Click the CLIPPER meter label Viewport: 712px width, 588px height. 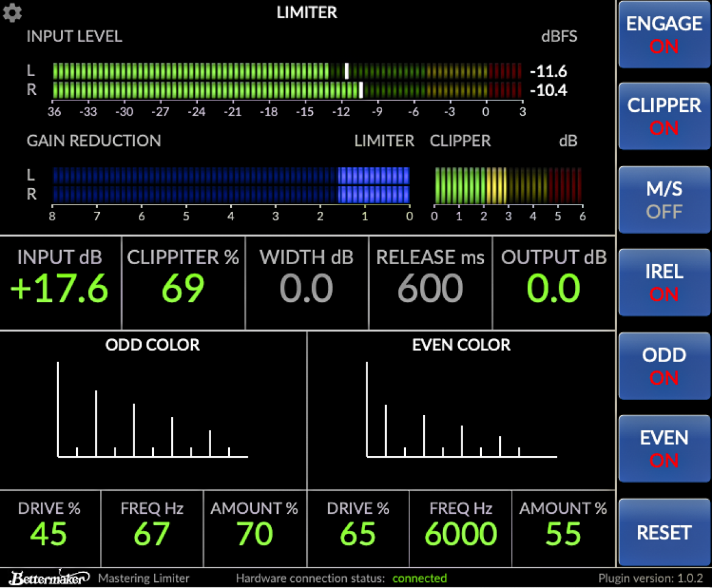point(460,141)
